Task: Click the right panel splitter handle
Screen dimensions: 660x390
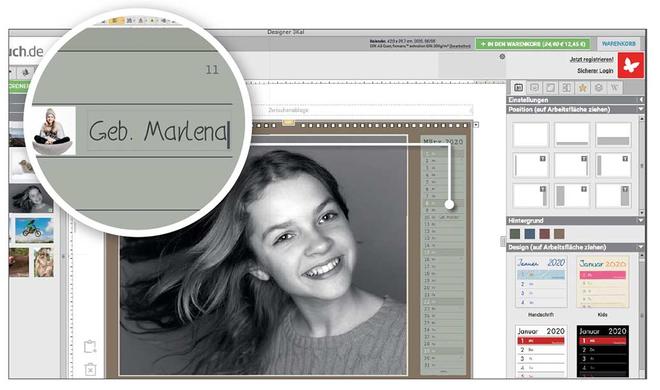Action: click(x=503, y=241)
